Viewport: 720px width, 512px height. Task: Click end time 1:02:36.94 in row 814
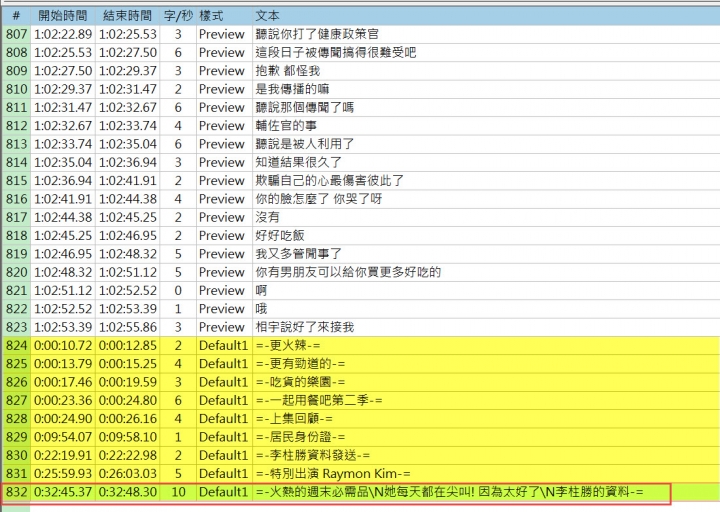(128, 163)
